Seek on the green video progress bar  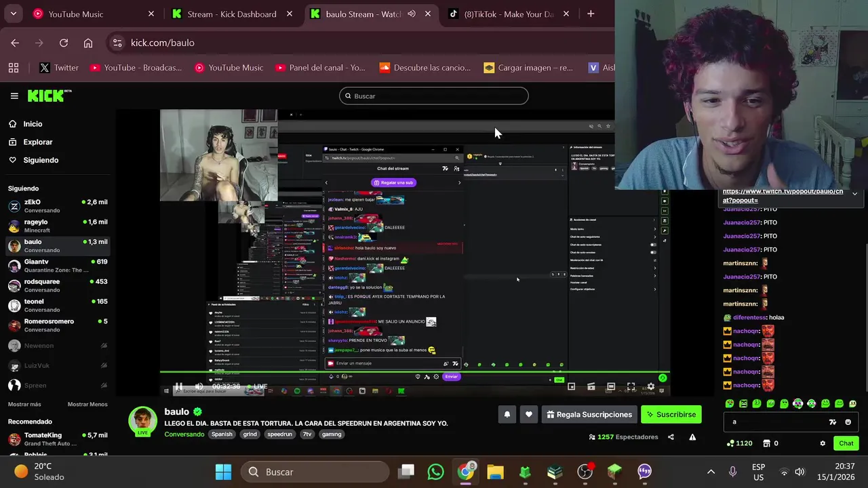click(x=415, y=372)
